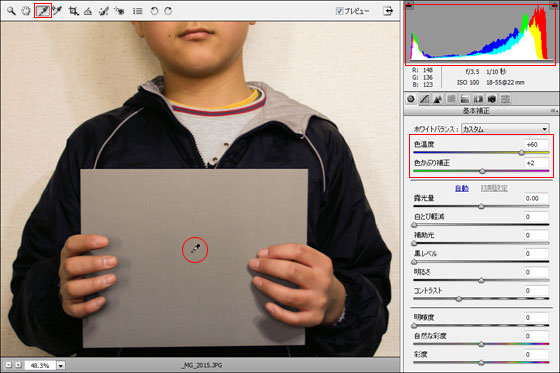Open the Presets panel tab
Viewport: 560px width, 373px height.
click(505, 99)
